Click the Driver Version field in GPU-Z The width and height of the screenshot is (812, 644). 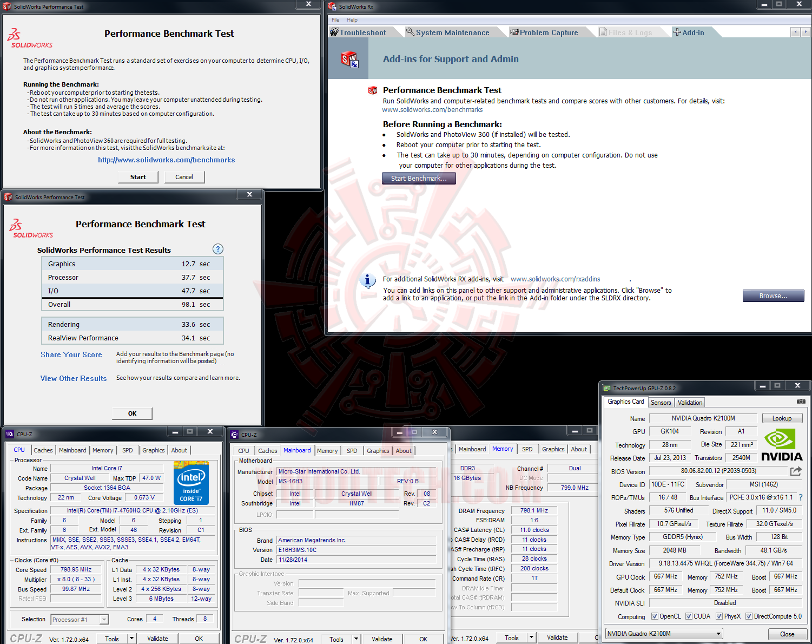tap(725, 563)
